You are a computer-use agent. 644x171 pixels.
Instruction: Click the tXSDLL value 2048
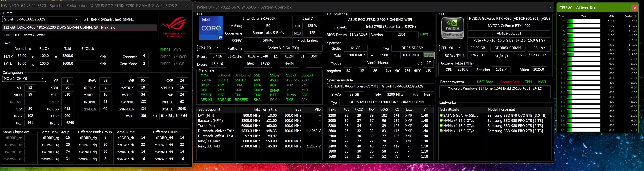(x=182, y=109)
